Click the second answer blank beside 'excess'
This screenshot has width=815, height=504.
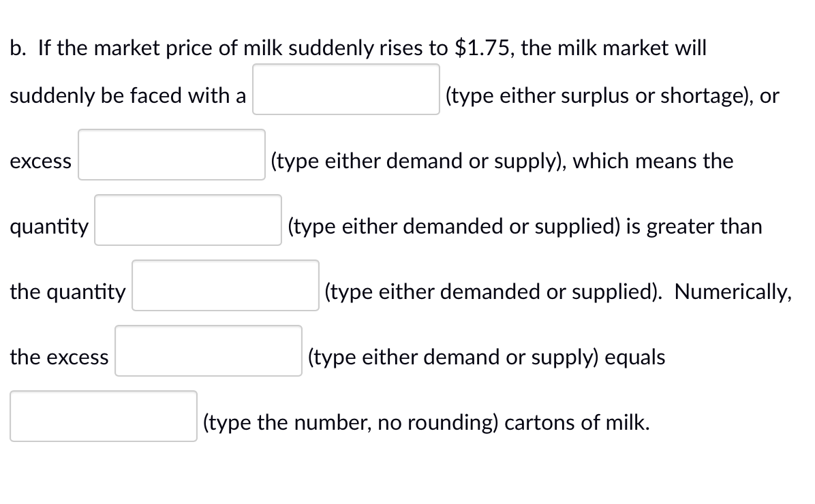pyautogui.click(x=171, y=155)
